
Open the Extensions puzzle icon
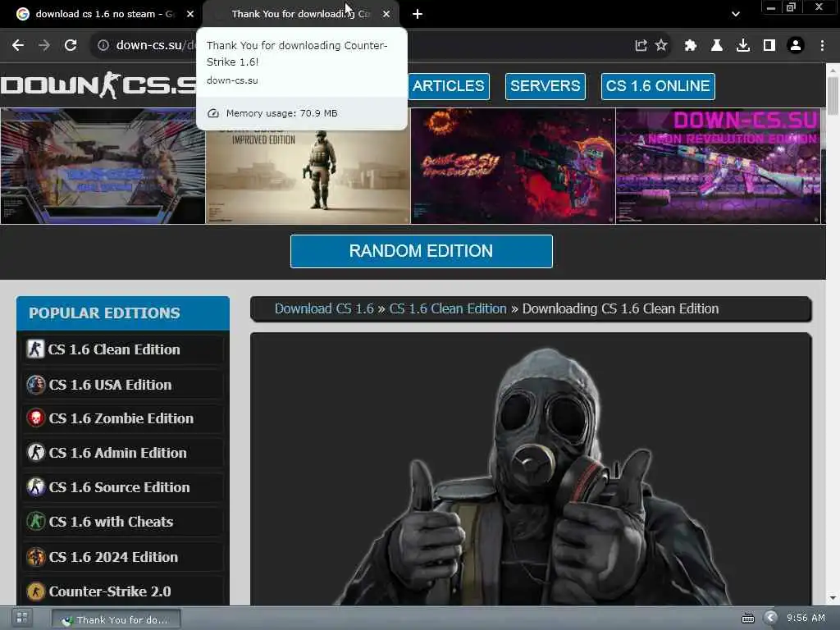[691, 45]
